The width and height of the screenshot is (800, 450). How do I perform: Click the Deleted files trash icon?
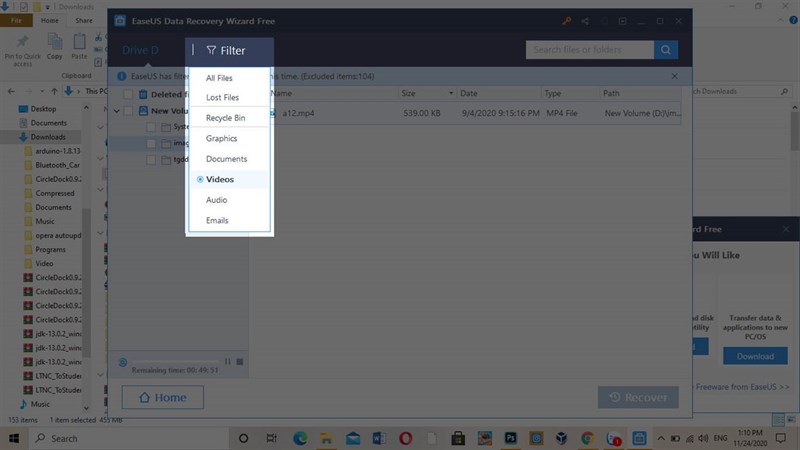click(x=143, y=94)
